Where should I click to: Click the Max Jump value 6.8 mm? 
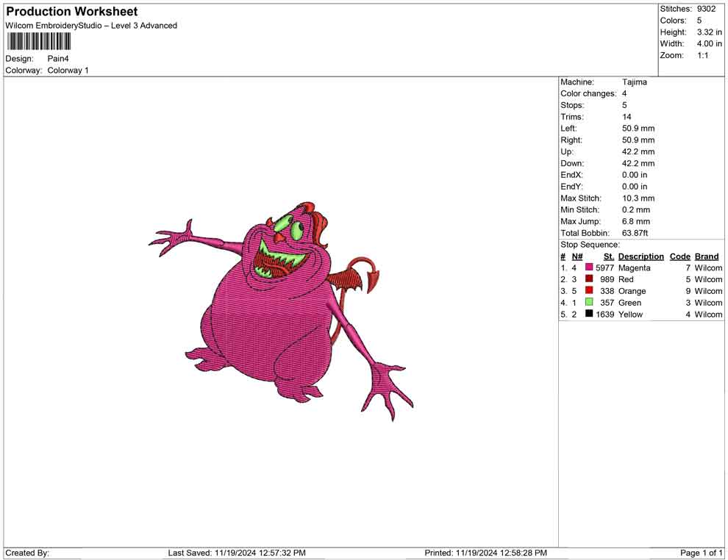636,221
